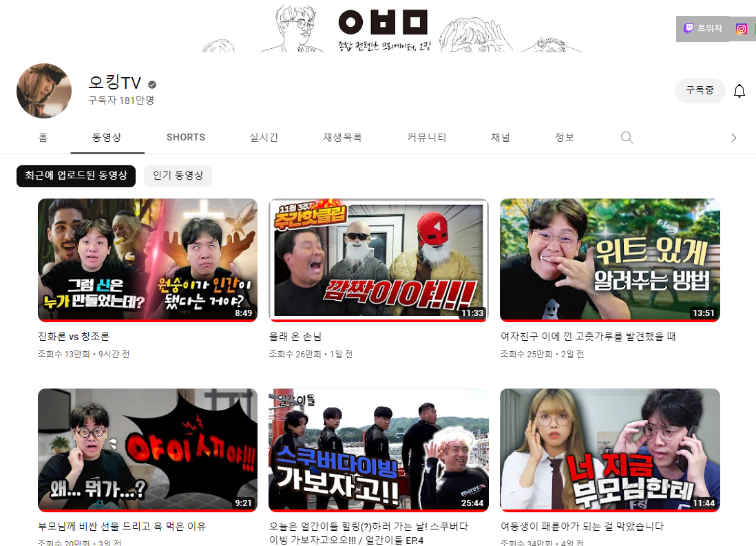Select the 인기 동영상 filter chip
The image size is (756, 546).
coord(178,176)
